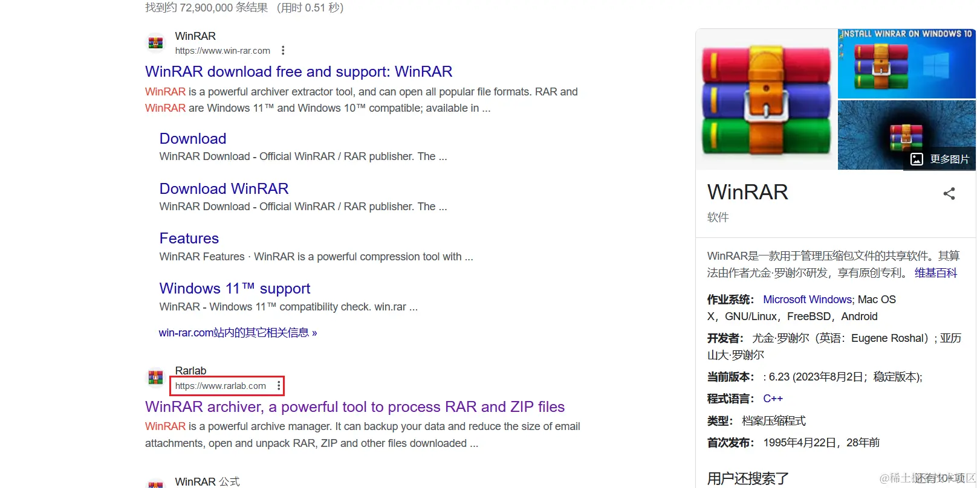Click the share icon in WinRAR knowledge panel
Image resolution: width=980 pixels, height=488 pixels.
pos(949,194)
